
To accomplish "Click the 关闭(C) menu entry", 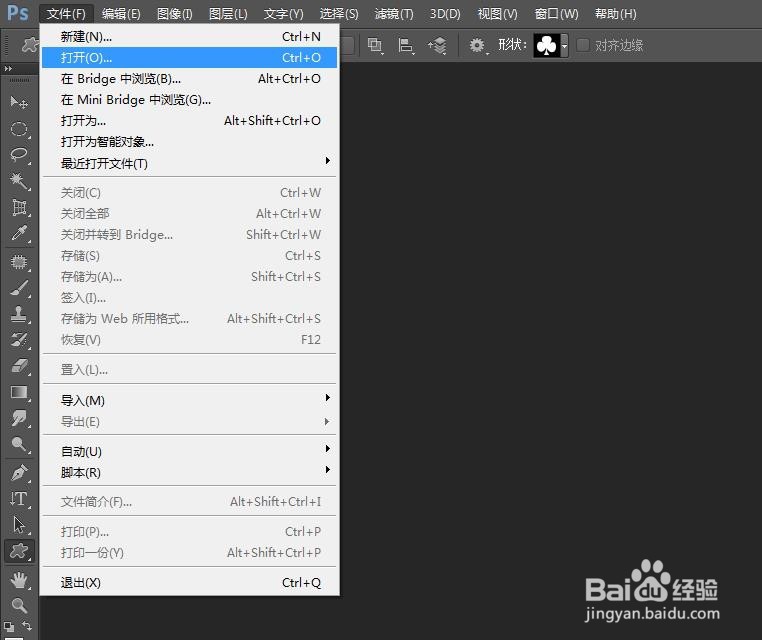I will coord(190,192).
